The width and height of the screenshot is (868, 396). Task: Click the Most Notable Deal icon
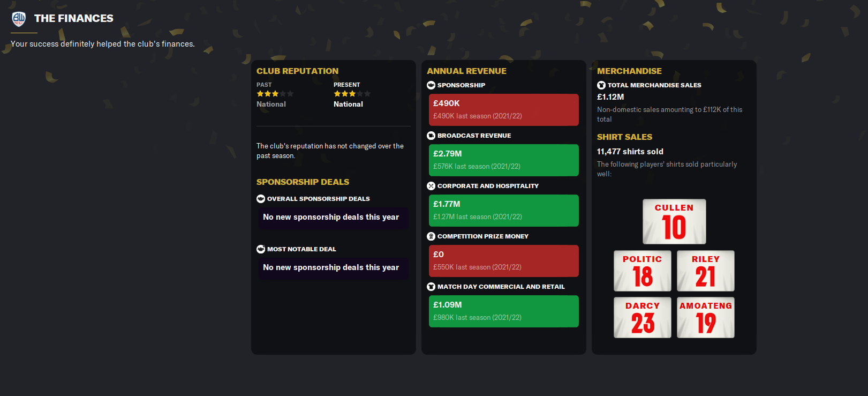point(261,249)
